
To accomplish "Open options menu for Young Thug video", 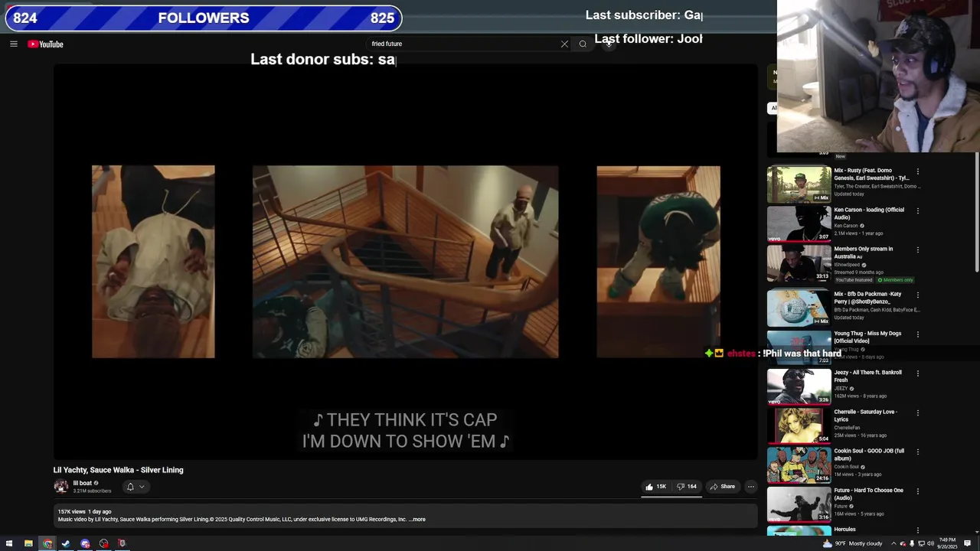I will 917,334.
